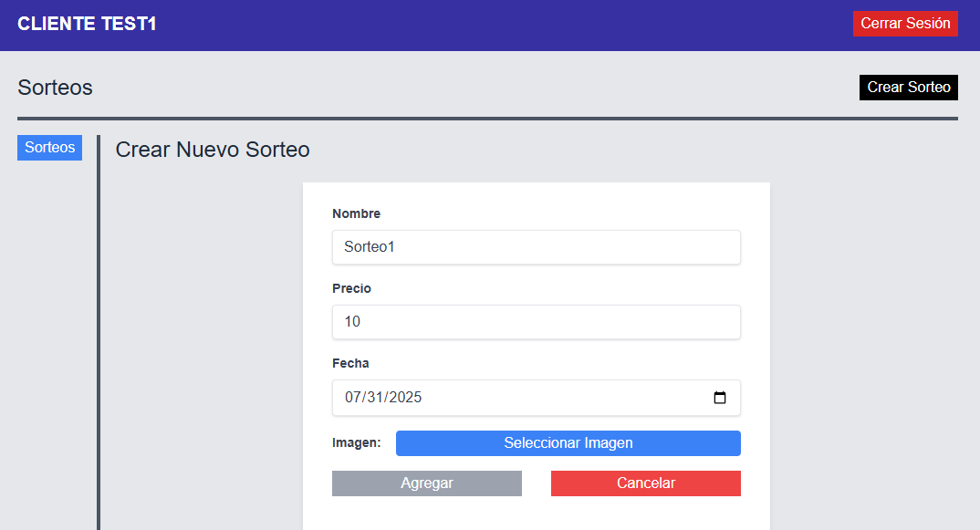Viewport: 980px width, 530px height.
Task: Focus the Nombre input containing Sorteo1
Action: [536, 247]
